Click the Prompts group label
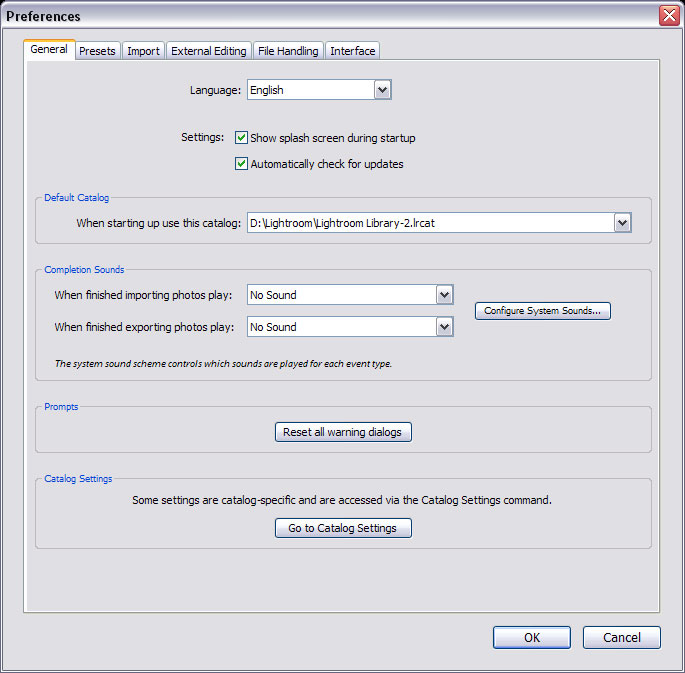 (61, 407)
